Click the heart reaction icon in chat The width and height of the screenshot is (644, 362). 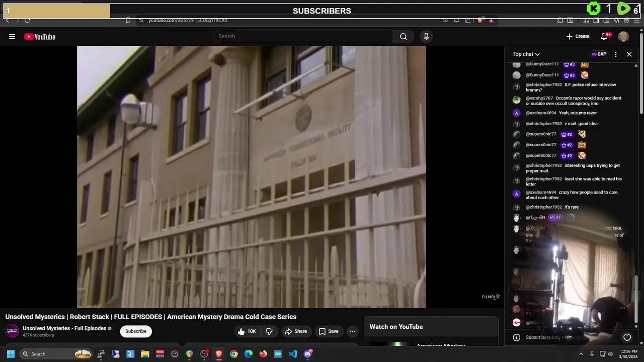pos(627,337)
